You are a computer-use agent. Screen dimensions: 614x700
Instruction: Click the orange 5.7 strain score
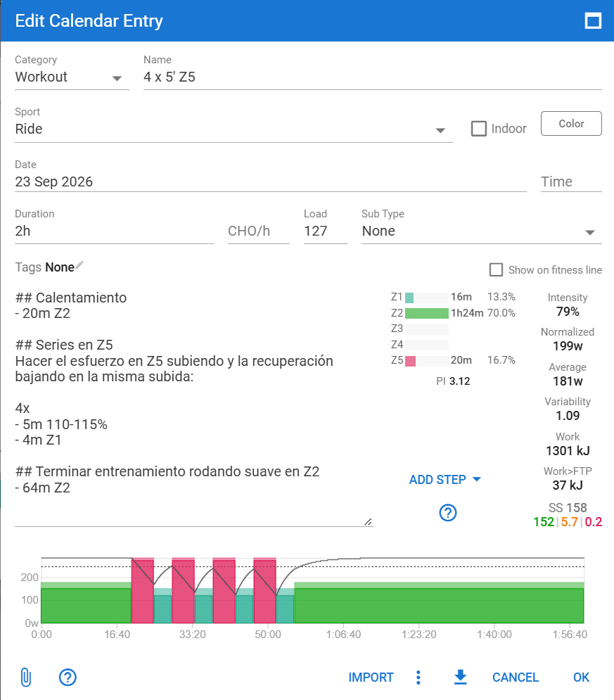[x=570, y=522]
